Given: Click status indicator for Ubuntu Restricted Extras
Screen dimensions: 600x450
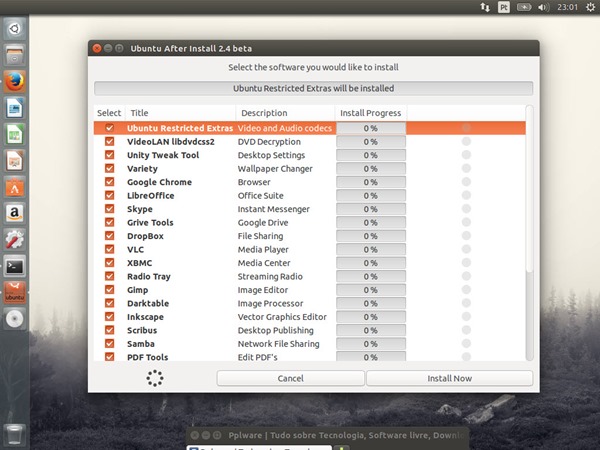Looking at the screenshot, I should [x=466, y=128].
